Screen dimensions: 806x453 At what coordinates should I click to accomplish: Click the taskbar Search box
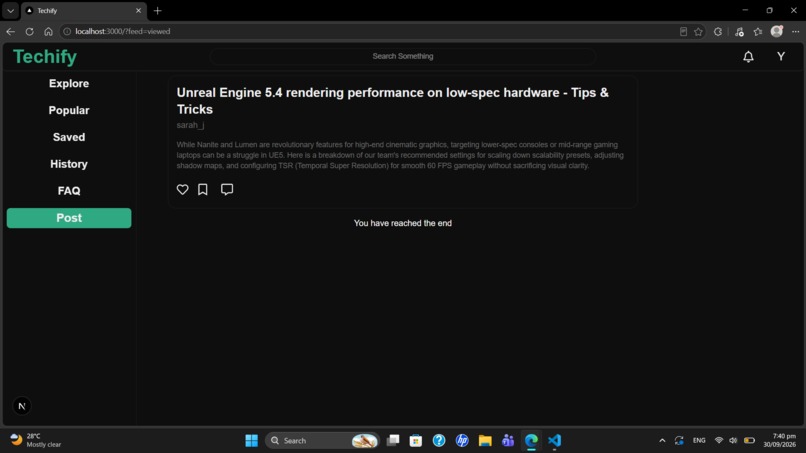(322, 441)
